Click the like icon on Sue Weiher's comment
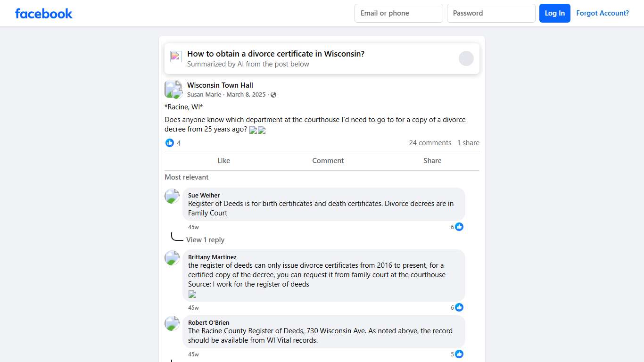The image size is (644, 362). tap(459, 227)
